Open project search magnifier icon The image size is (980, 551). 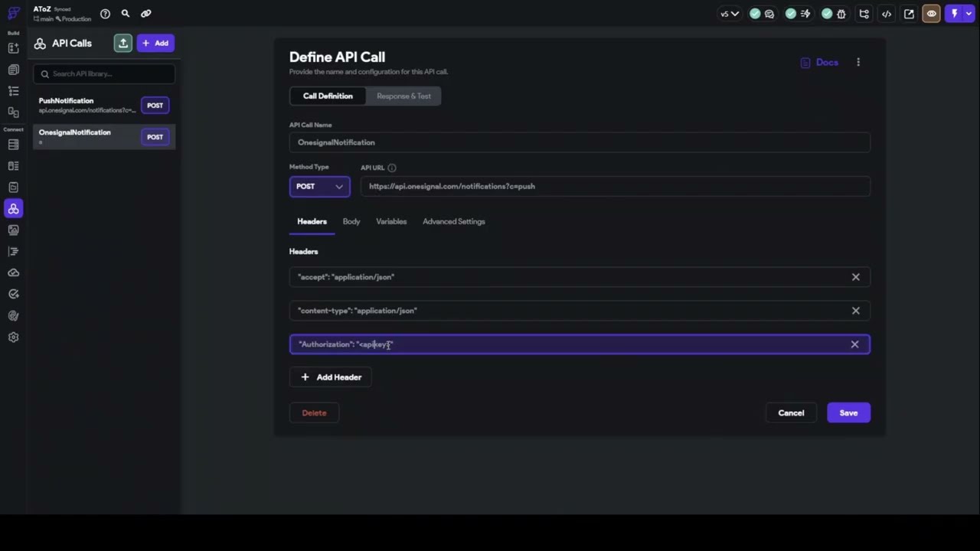126,14
